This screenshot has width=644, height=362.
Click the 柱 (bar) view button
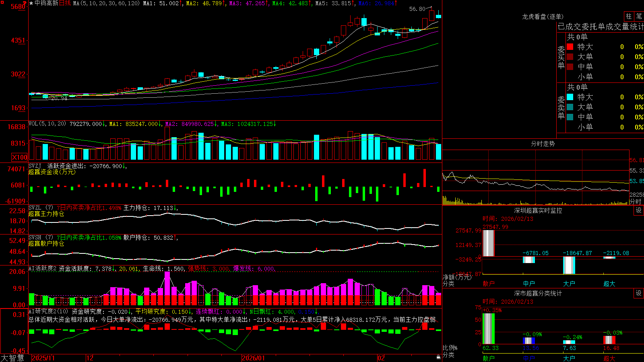(x=629, y=16)
